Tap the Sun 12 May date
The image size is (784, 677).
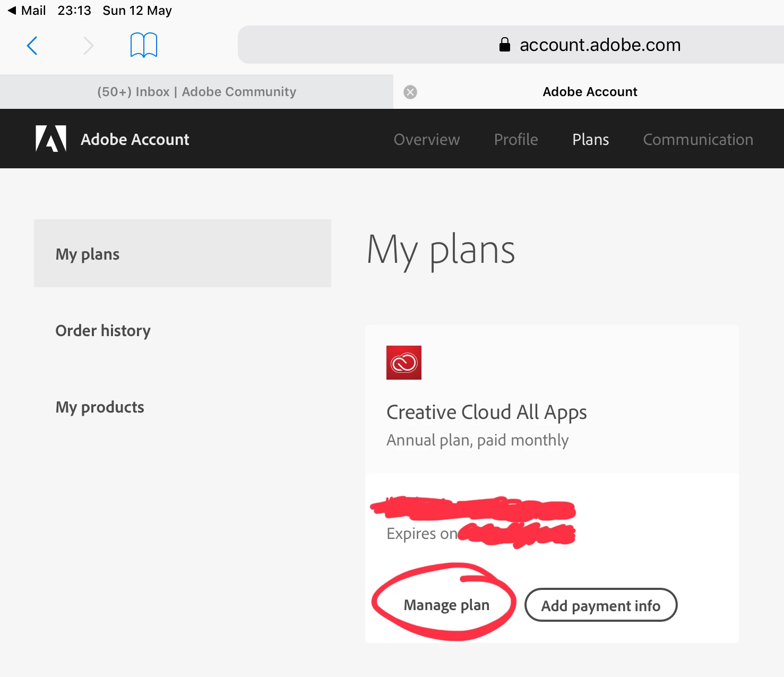(137, 11)
